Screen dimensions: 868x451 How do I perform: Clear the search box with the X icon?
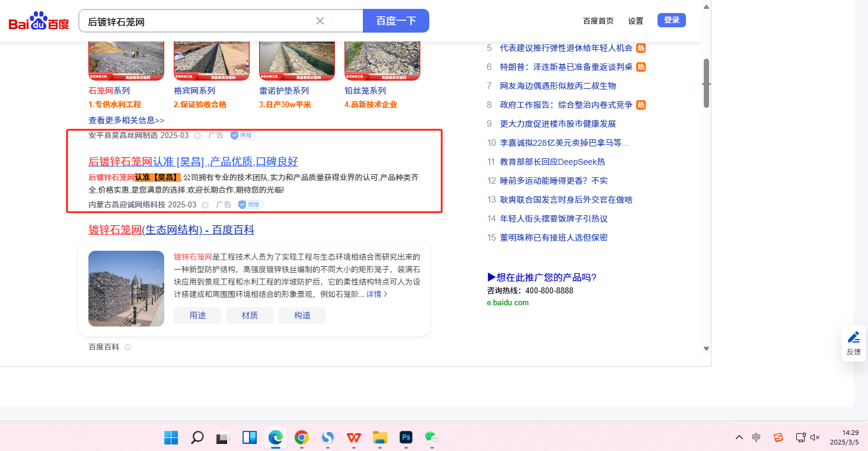point(320,21)
